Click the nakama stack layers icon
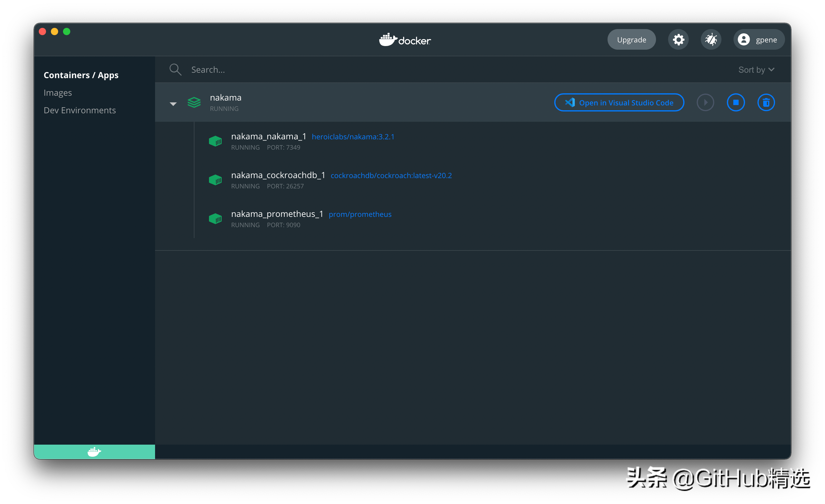Image resolution: width=825 pixels, height=504 pixels. [x=194, y=102]
